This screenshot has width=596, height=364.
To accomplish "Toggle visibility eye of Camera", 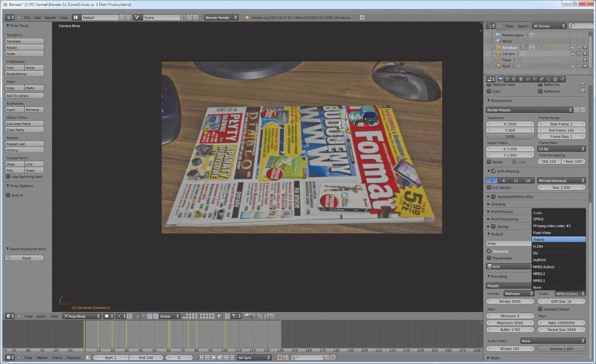I will 573,54.
